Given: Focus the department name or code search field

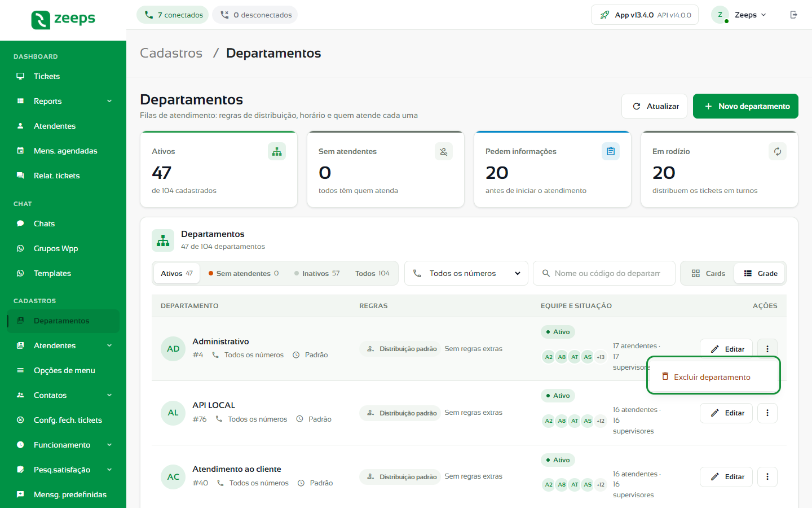Looking at the screenshot, I should point(604,273).
